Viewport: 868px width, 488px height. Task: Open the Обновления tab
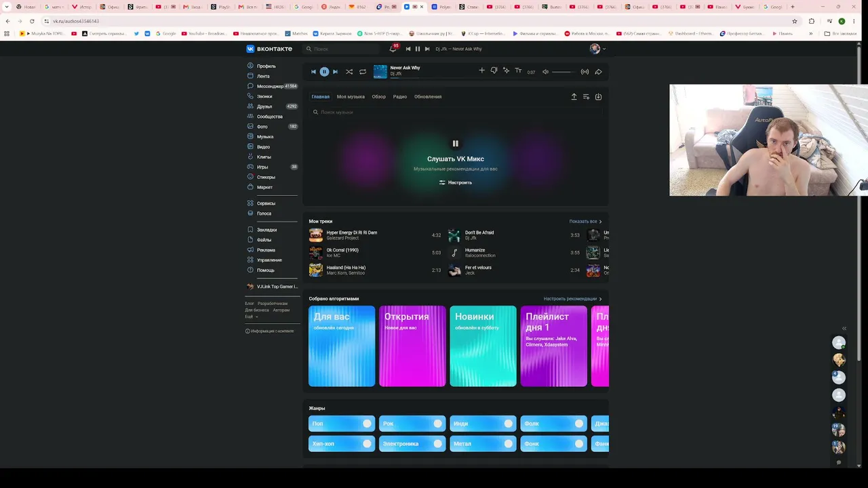[x=428, y=96]
